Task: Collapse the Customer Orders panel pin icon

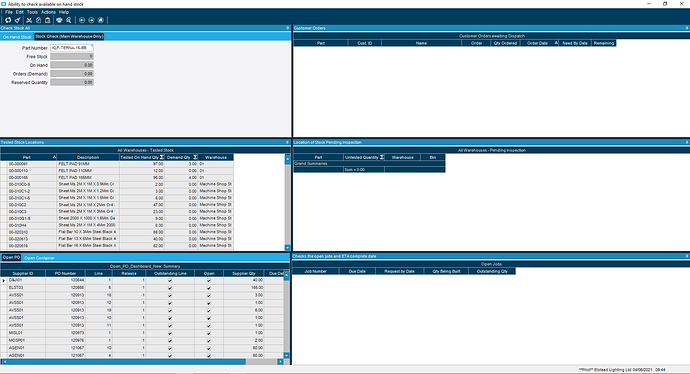Action: (687, 28)
